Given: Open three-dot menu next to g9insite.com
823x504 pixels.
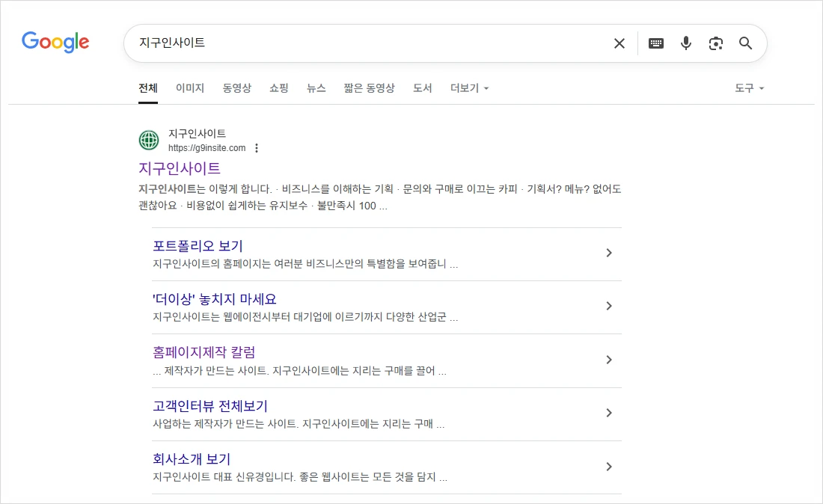Looking at the screenshot, I should tap(257, 148).
